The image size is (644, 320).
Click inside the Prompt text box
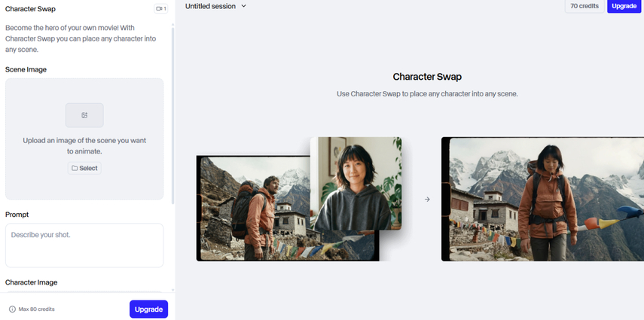point(84,245)
